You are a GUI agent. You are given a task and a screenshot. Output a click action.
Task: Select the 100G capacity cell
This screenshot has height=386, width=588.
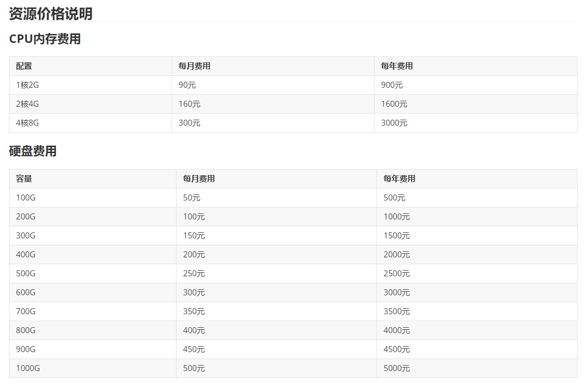point(26,198)
